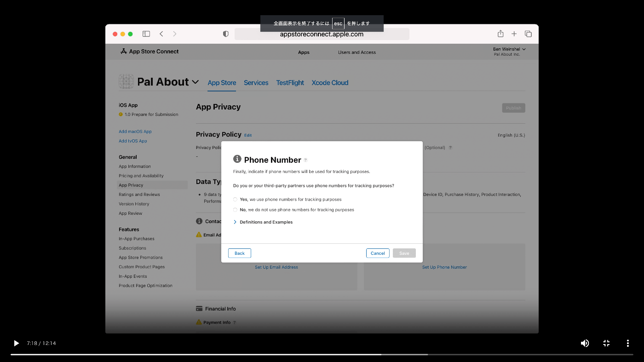Click help icon next to Payment Info
The width and height of the screenshot is (644, 362).
point(234,323)
